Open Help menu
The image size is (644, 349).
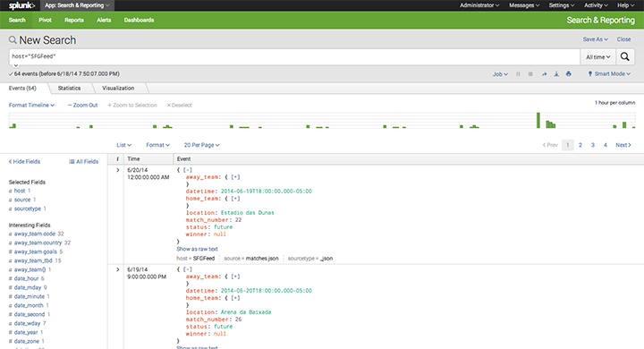click(625, 5)
